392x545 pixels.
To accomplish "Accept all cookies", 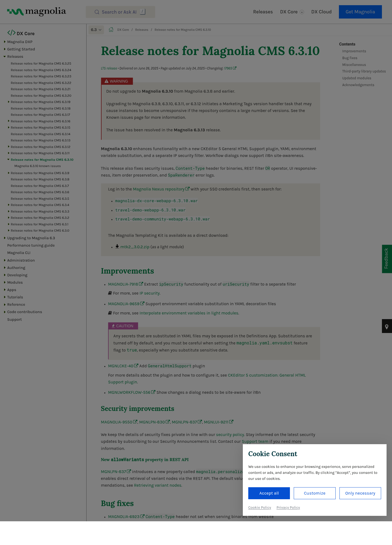I will 269,493.
